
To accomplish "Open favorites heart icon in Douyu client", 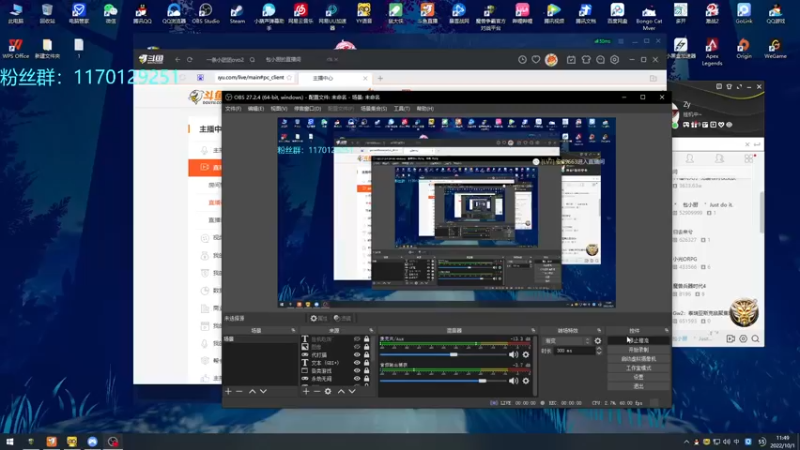I will pyautogui.click(x=536, y=60).
